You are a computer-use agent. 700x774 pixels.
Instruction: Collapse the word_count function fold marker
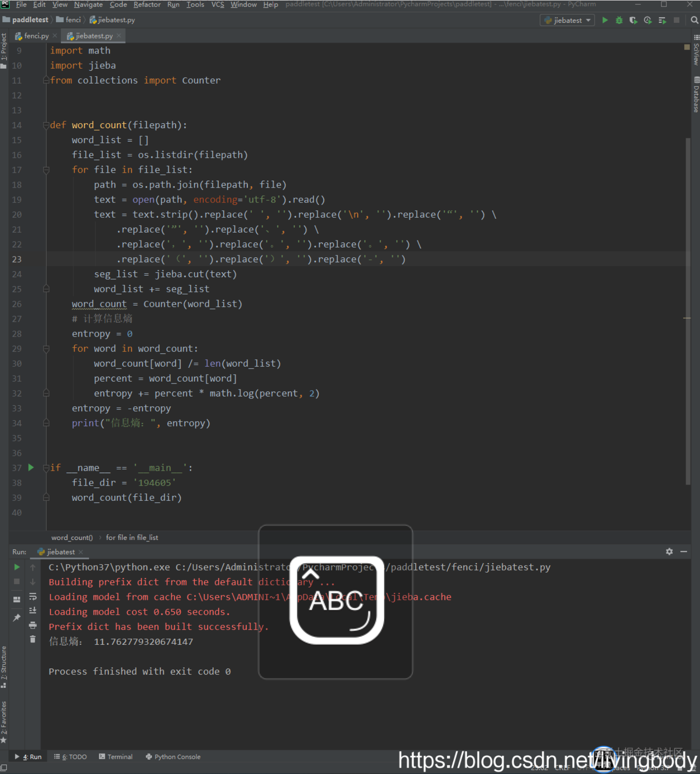point(46,125)
